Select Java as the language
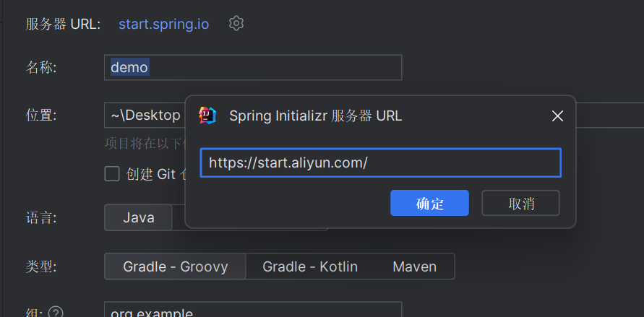 click(138, 217)
